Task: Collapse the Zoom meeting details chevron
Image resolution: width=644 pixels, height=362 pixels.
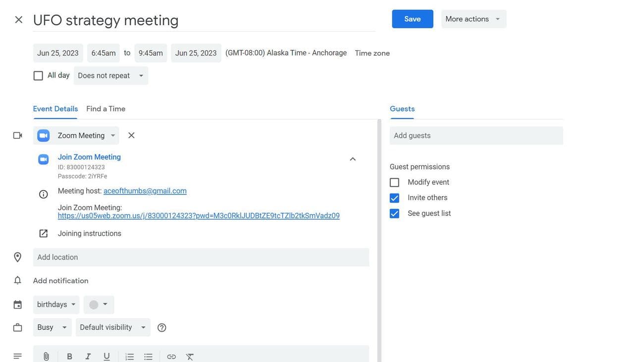Action: pos(353,159)
